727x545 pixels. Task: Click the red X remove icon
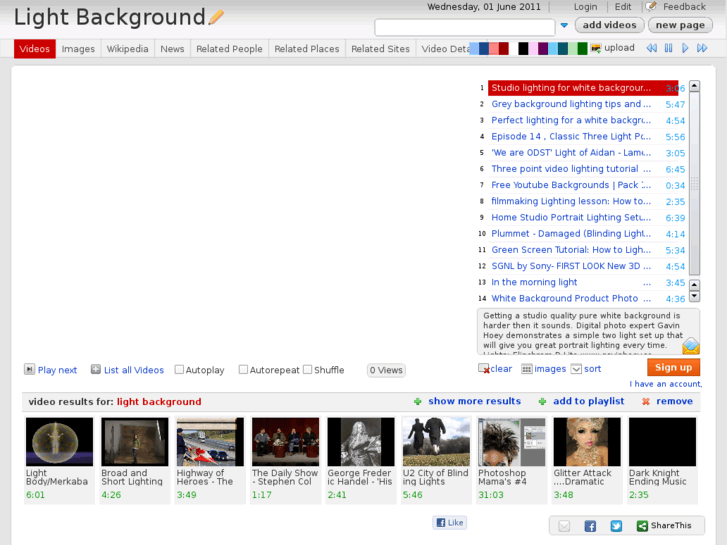[645, 401]
